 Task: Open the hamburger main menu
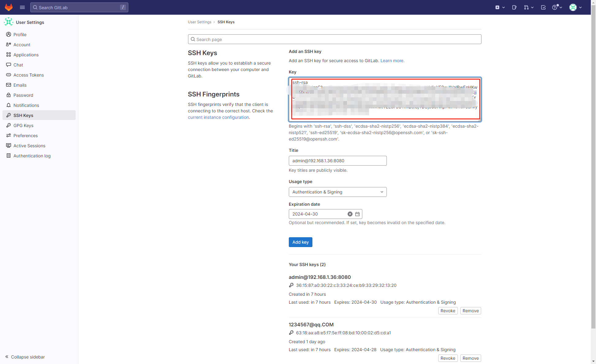click(22, 7)
